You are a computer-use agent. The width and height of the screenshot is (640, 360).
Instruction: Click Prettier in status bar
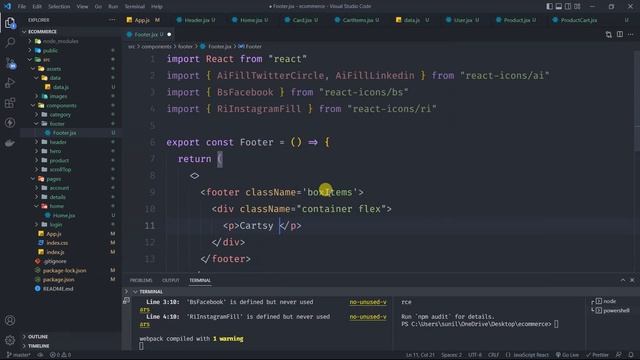point(597,355)
